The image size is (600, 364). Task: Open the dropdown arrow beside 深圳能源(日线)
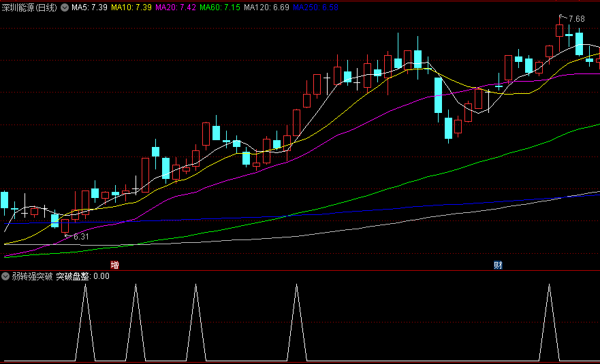click(65, 7)
